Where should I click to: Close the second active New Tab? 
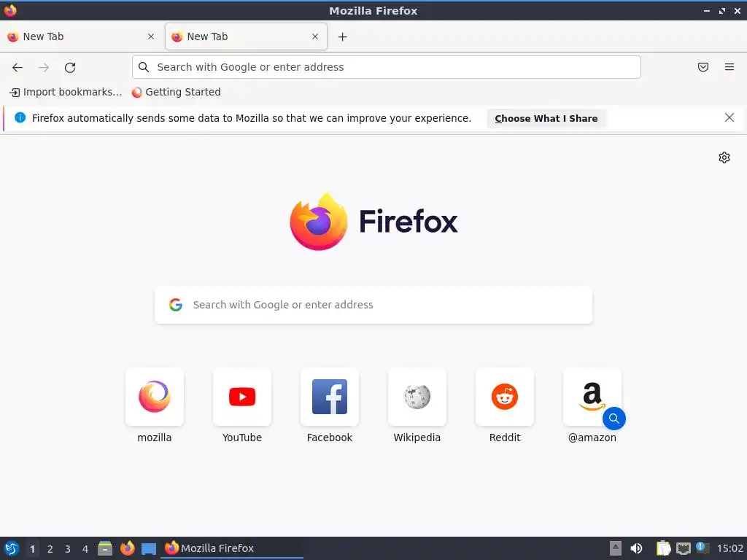[x=315, y=36]
